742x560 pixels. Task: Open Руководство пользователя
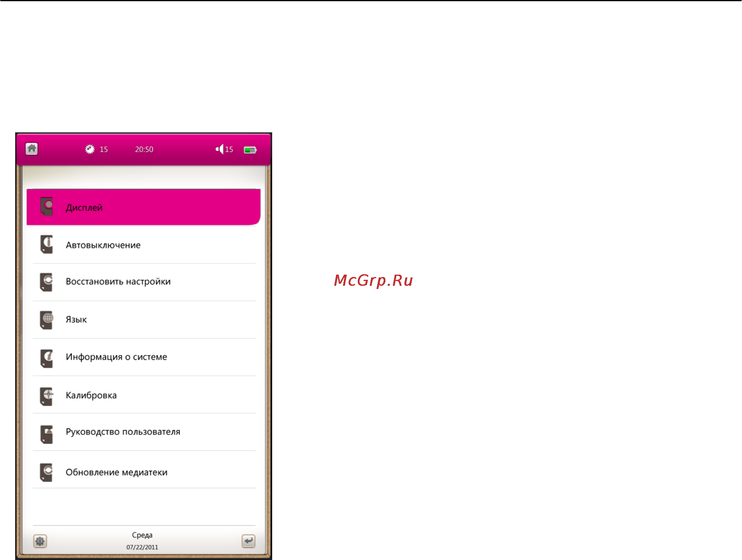coord(144,432)
